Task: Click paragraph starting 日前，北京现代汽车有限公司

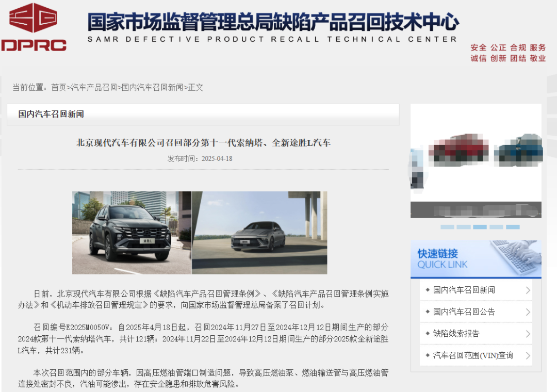Action: coord(203,299)
